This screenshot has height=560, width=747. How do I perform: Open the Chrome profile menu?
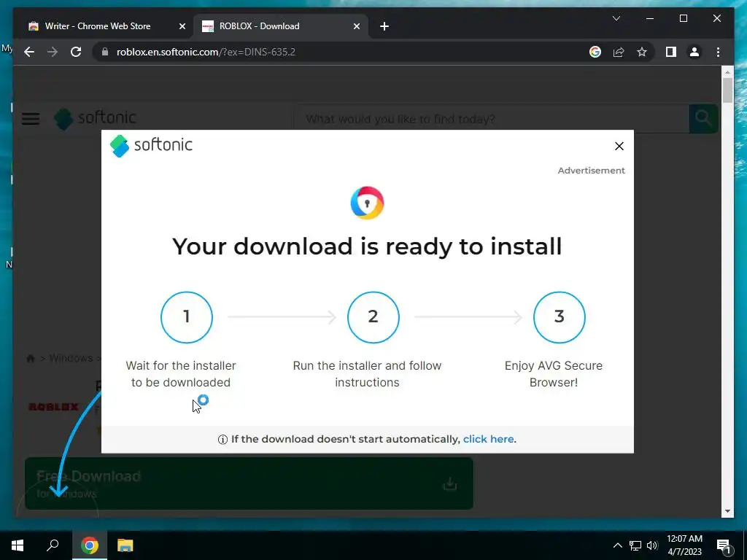694,52
